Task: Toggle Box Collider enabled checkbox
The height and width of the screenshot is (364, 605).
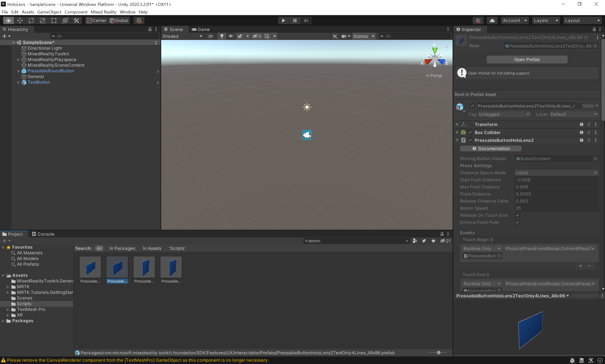Action: click(470, 132)
